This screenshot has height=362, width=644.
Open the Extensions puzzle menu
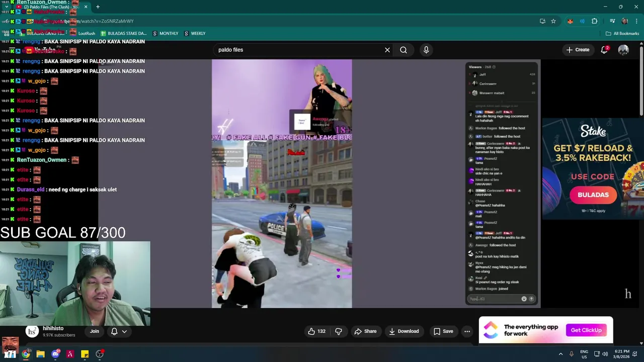point(595,21)
